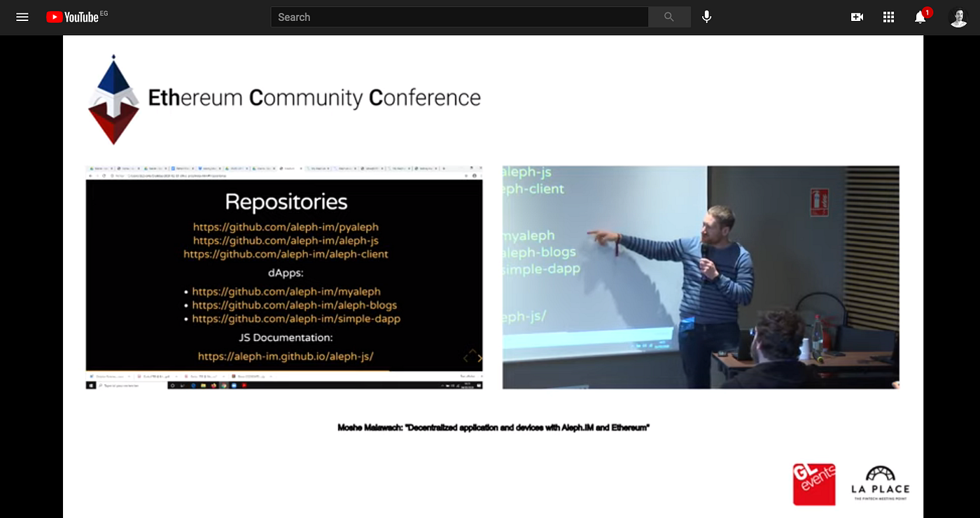Click the magnifier search button

pos(669,17)
